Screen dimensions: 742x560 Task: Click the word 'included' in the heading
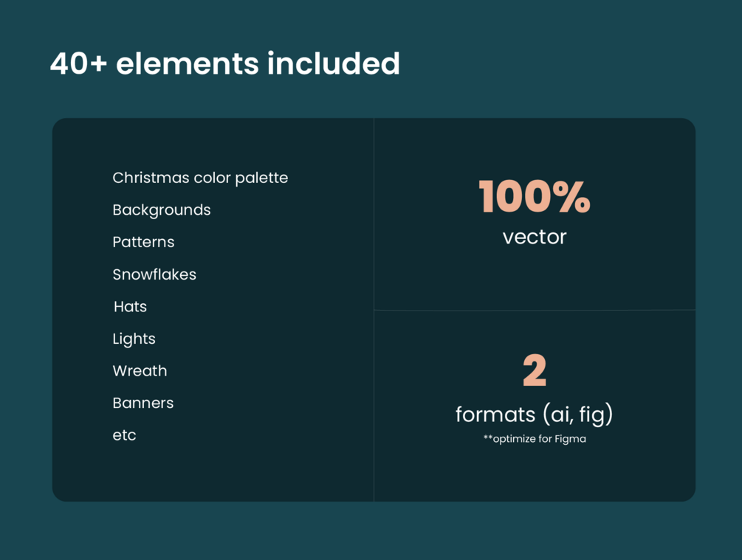334,63
